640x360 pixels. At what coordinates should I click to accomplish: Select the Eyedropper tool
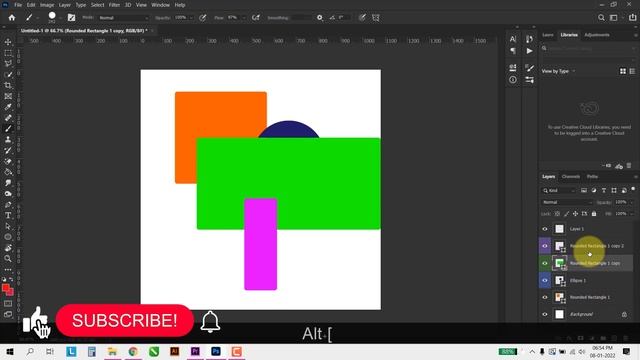(8, 107)
